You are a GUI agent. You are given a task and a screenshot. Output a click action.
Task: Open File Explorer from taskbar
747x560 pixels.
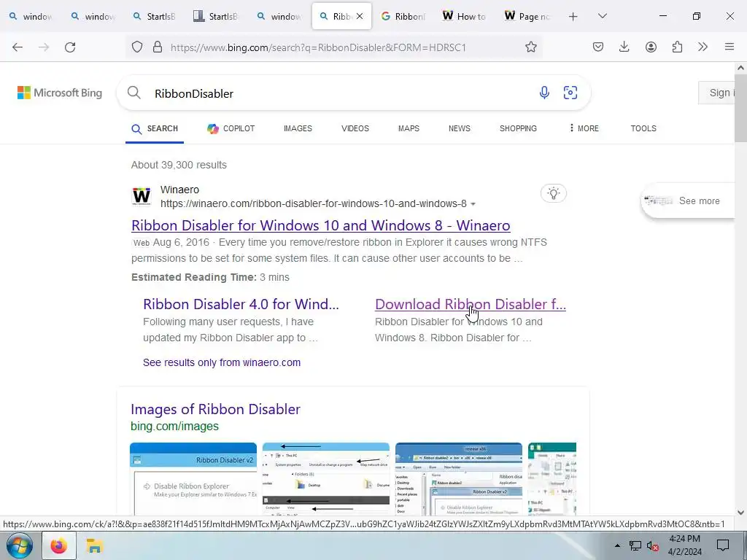[94, 545]
